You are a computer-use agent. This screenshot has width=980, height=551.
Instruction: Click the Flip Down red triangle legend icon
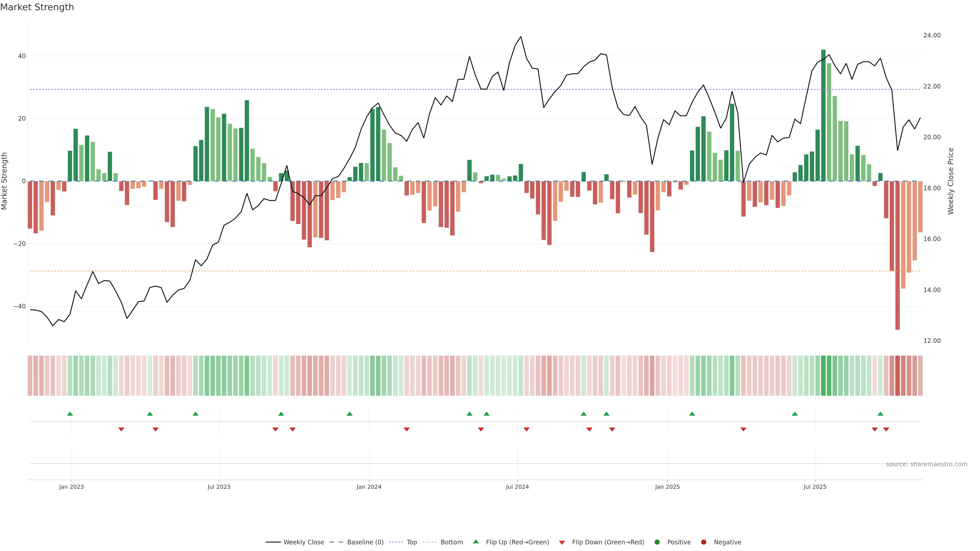coord(561,543)
